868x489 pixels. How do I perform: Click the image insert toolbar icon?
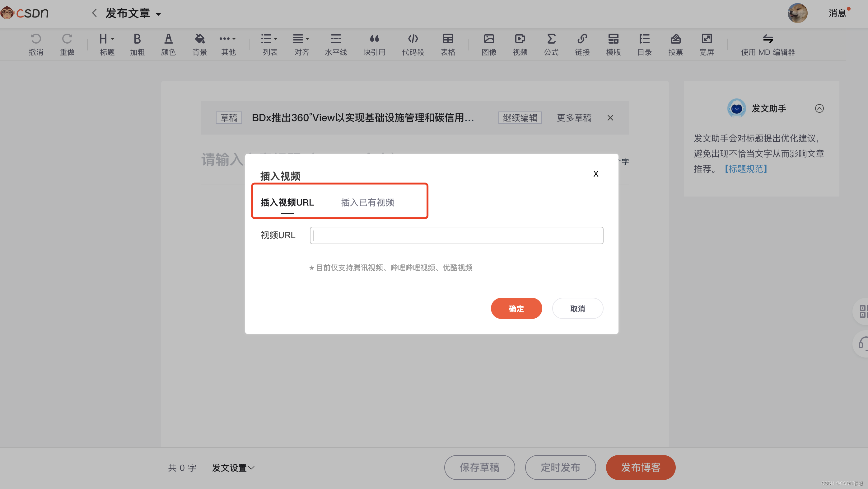(488, 40)
